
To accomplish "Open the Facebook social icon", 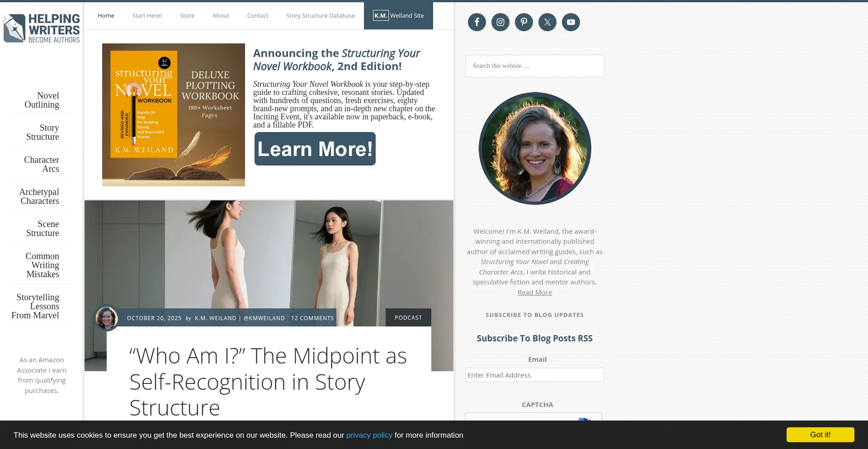I will pos(476,22).
